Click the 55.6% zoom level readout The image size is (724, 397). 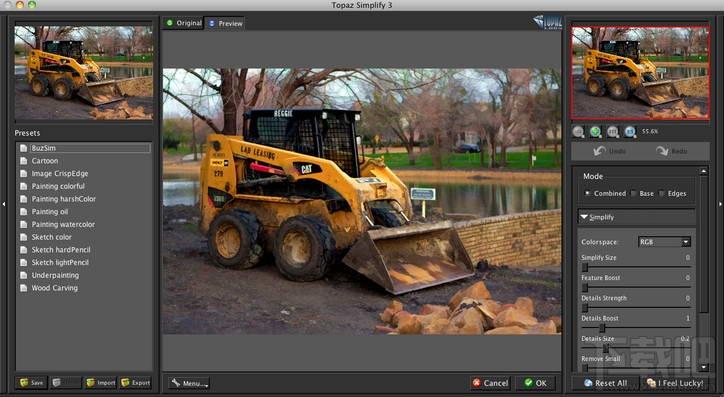[x=650, y=132]
